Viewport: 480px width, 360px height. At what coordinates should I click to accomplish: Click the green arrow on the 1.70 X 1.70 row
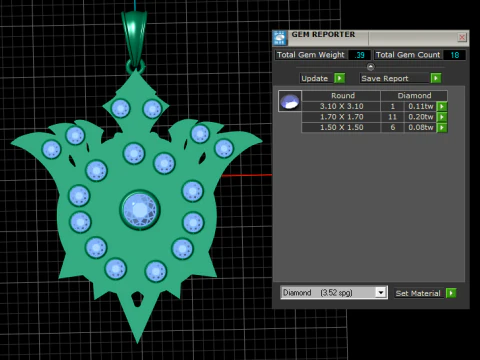(x=442, y=117)
